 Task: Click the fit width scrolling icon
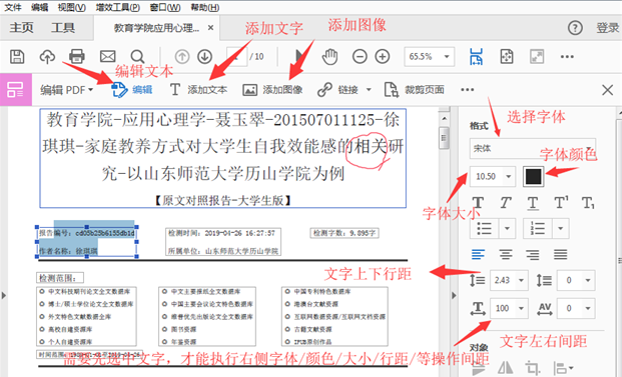click(476, 56)
